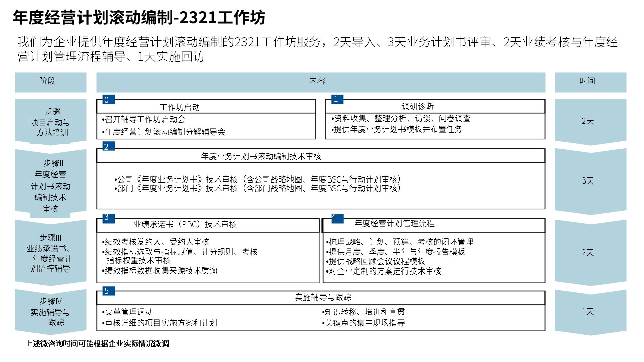Click the 2天 duration for 步骤I
The image size is (644, 362).
pyautogui.click(x=591, y=122)
